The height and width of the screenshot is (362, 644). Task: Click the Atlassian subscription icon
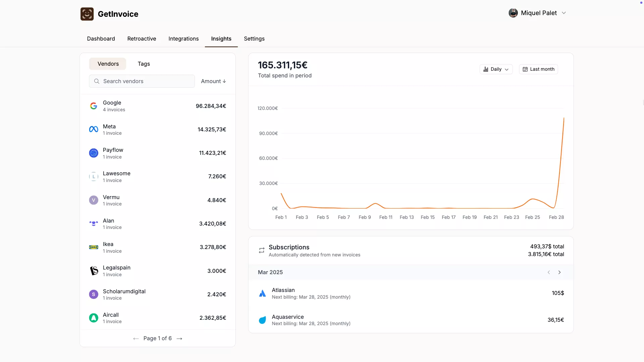tap(262, 294)
